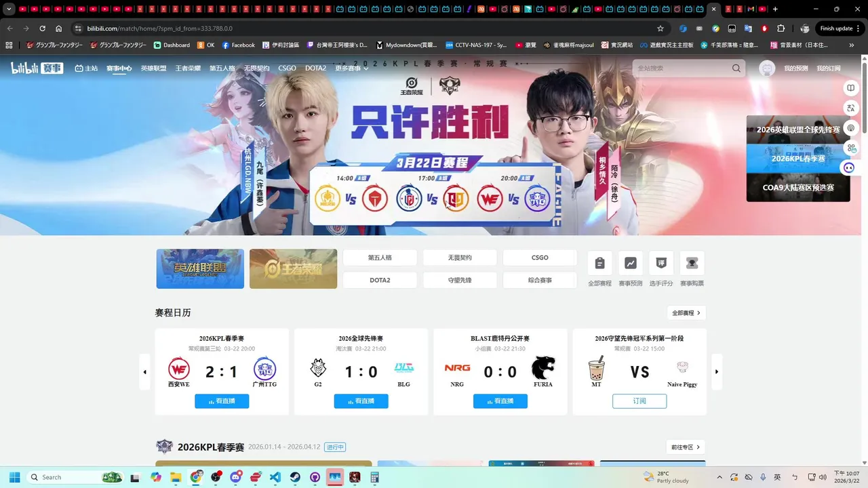Click the 守望先锋 category button
The image size is (868, 488).
coord(460,280)
